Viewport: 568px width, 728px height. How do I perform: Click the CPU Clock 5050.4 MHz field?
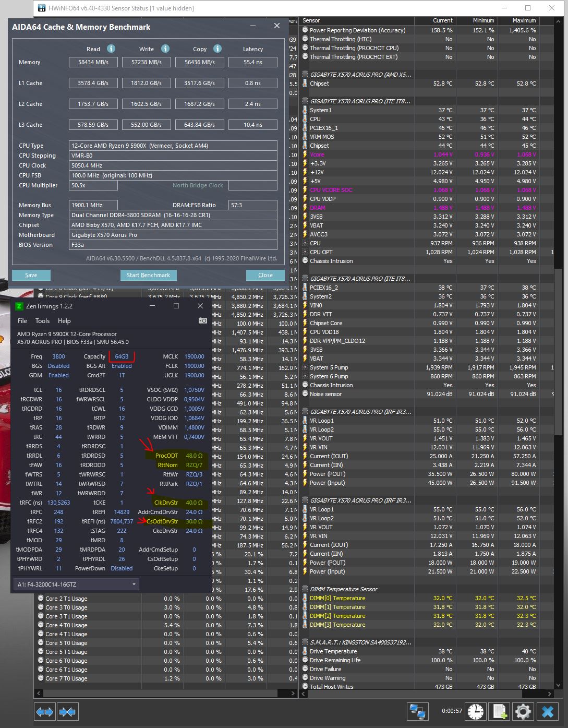pyautogui.click(x=173, y=165)
